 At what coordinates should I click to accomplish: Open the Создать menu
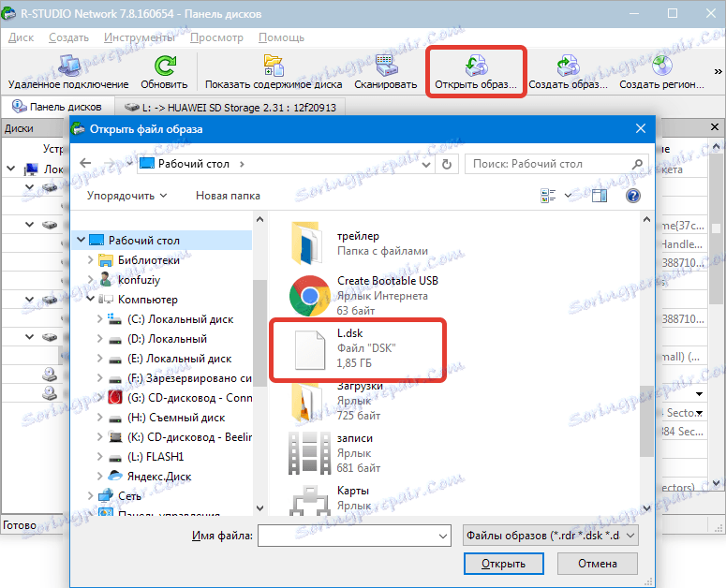[68, 37]
